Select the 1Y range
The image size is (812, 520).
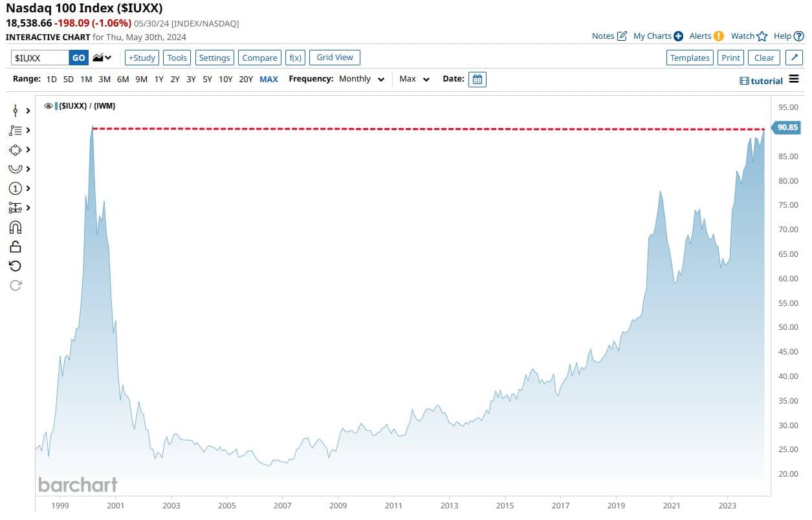[159, 79]
